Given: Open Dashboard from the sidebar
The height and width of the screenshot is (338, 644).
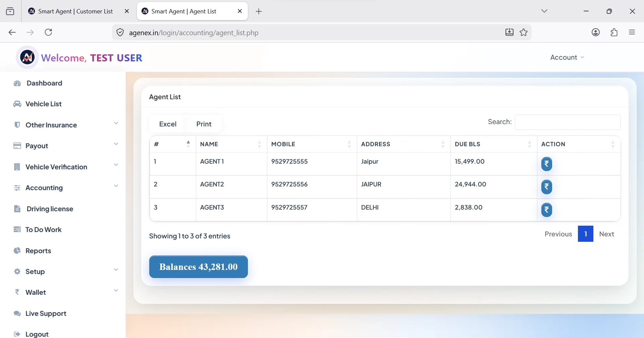Looking at the screenshot, I should [44, 83].
